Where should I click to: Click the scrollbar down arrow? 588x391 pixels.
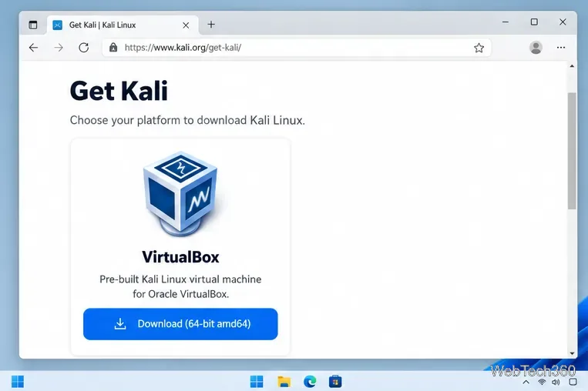[x=572, y=353]
